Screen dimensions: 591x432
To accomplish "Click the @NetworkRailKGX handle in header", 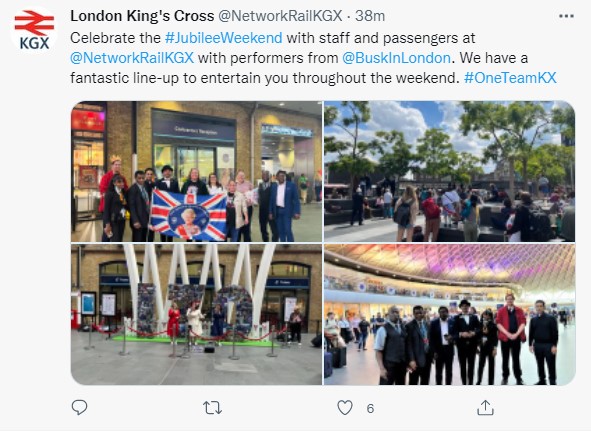I will 280,16.
